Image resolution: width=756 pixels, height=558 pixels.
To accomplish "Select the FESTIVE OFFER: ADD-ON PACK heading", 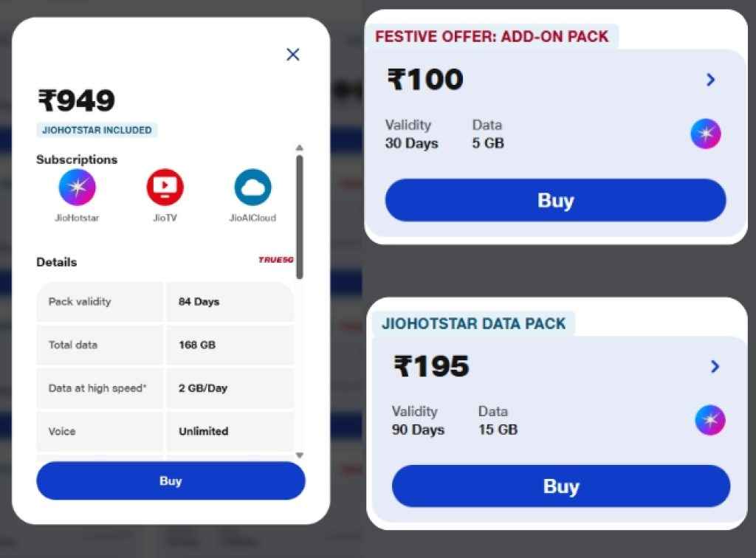I will coord(492,36).
